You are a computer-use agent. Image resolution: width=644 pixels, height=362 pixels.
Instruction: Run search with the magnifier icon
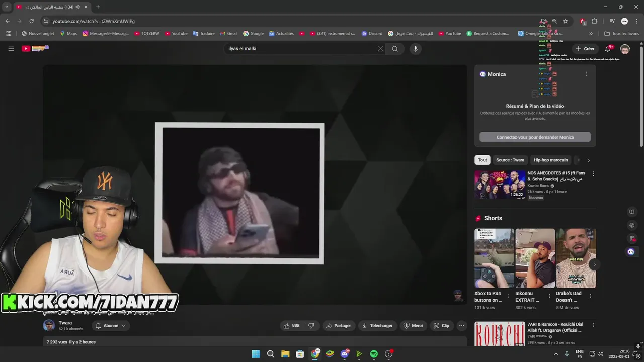coord(395,49)
